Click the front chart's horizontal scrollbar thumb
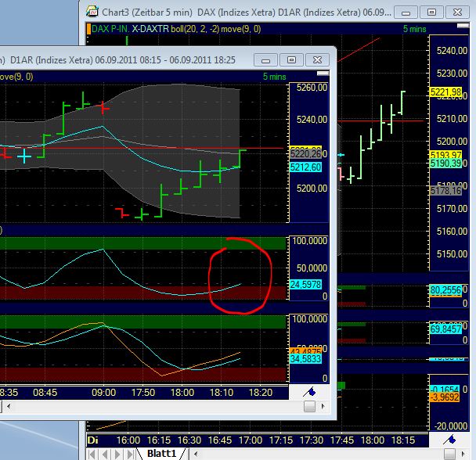This screenshot has width=476, height=460. (309, 406)
